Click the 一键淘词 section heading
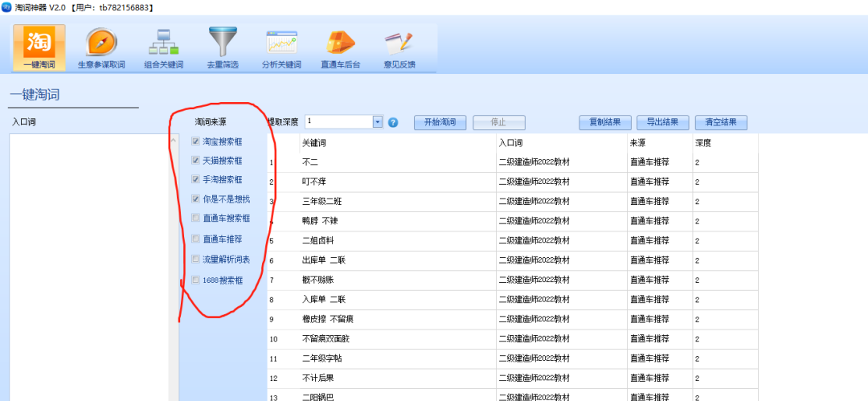 coord(35,95)
